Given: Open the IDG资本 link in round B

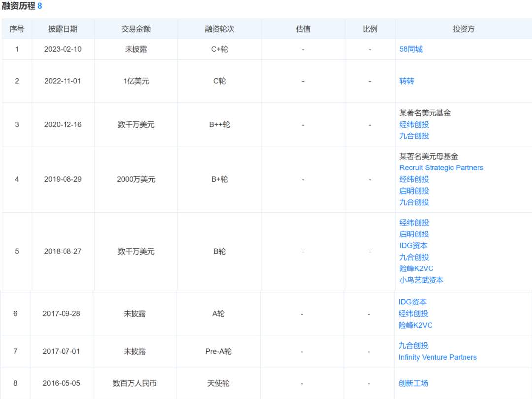Looking at the screenshot, I should pyautogui.click(x=412, y=245).
